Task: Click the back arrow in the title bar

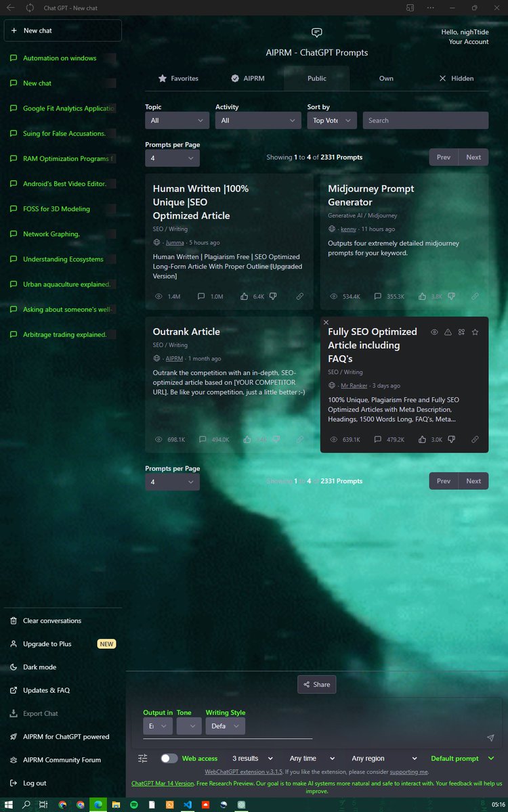Action: point(10,7)
